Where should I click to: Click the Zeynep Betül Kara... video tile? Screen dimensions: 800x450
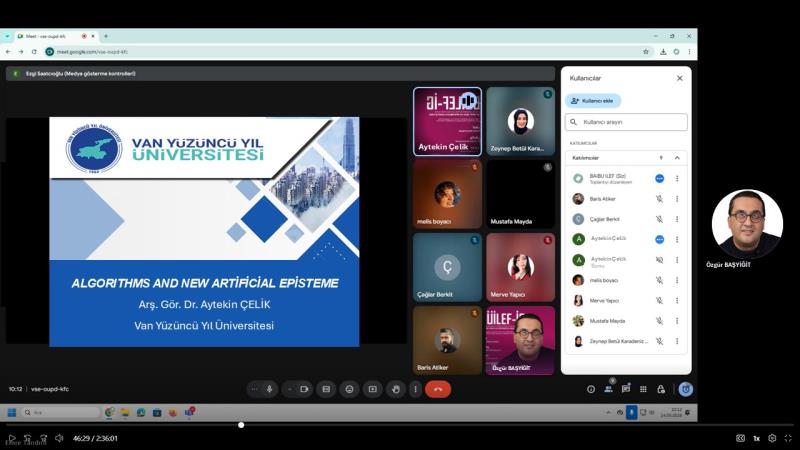(x=520, y=121)
